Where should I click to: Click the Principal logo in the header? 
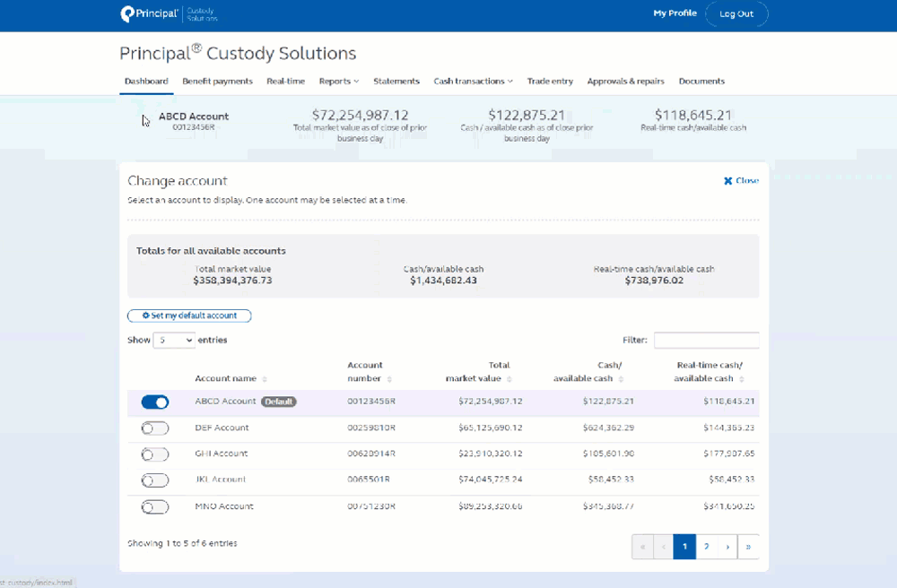coord(148,13)
